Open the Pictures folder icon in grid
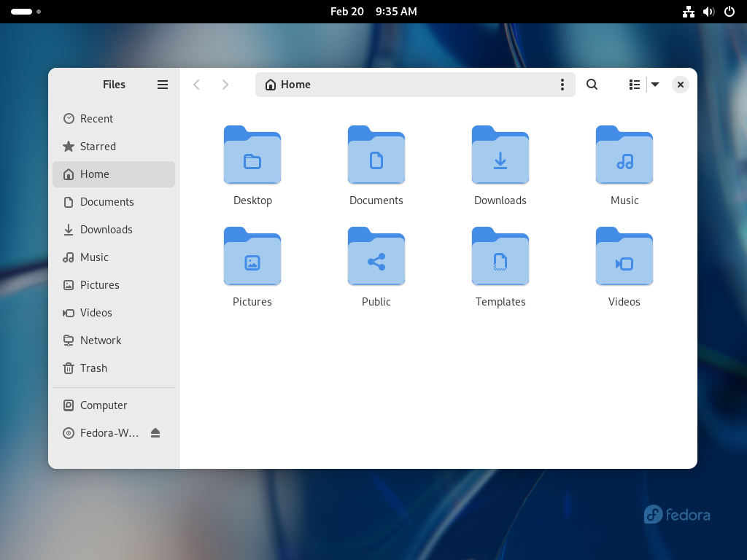Viewport: 747px width, 560px height. coord(252,256)
